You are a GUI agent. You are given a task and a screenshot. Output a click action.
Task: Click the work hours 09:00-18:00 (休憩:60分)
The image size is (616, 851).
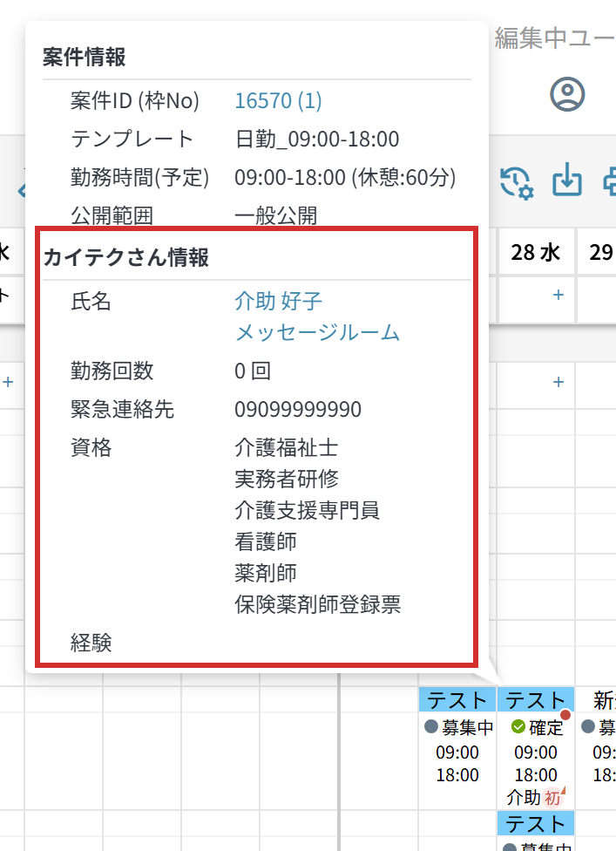[x=345, y=178]
